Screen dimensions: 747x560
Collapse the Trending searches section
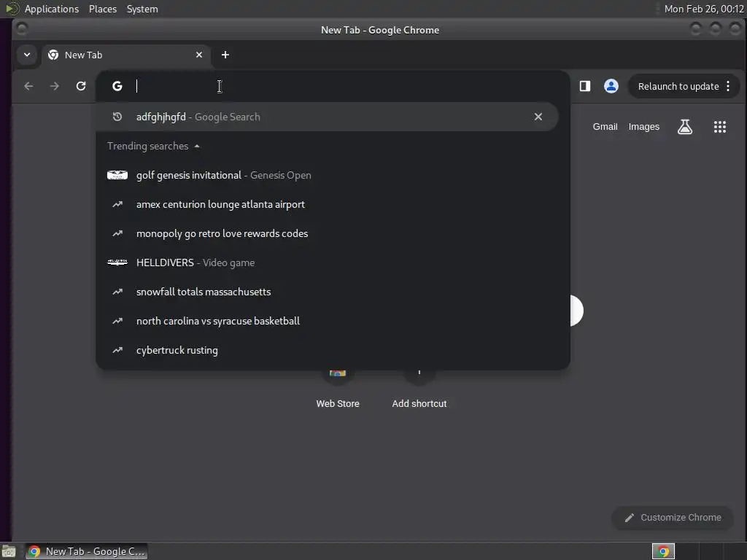pos(153,146)
